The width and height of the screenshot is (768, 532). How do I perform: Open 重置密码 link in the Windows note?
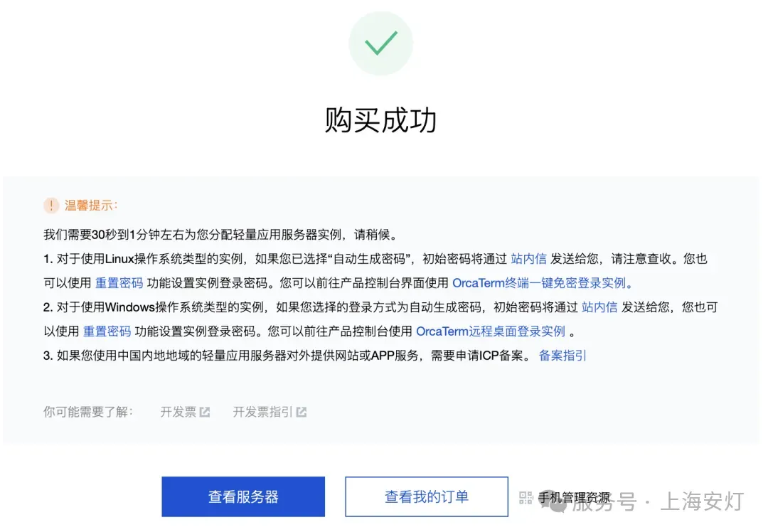click(107, 331)
